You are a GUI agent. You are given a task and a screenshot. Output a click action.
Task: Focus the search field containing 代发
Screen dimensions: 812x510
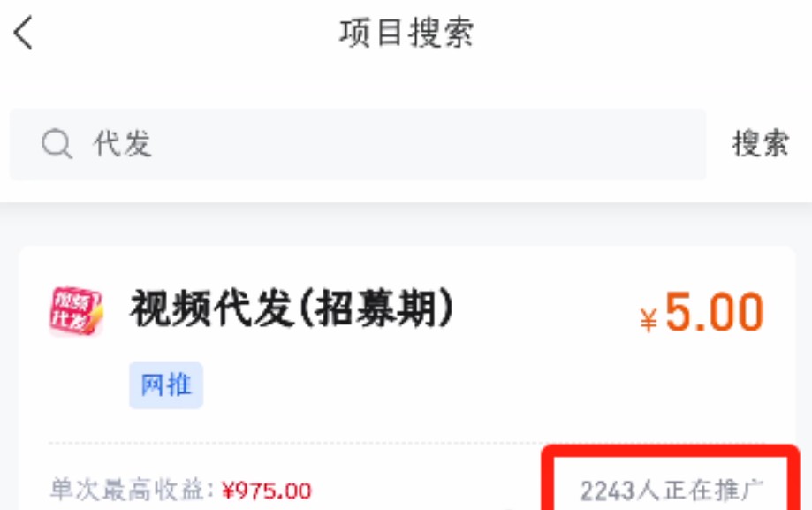tap(358, 144)
